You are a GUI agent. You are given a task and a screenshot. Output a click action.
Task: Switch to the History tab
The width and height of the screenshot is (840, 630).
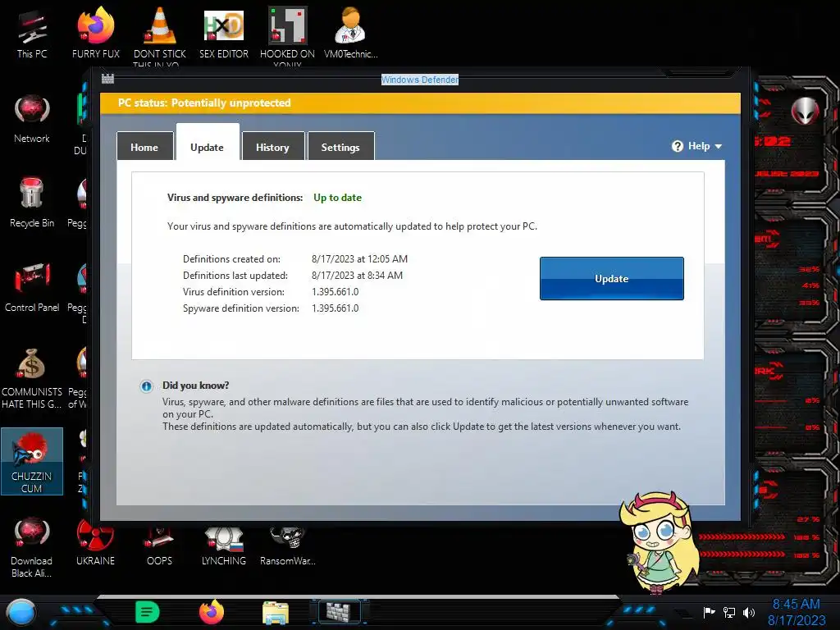coord(272,146)
